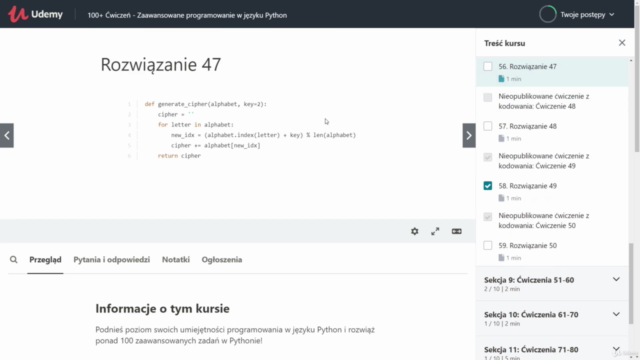Toggle theater mode with the wide-view icon

456,231
